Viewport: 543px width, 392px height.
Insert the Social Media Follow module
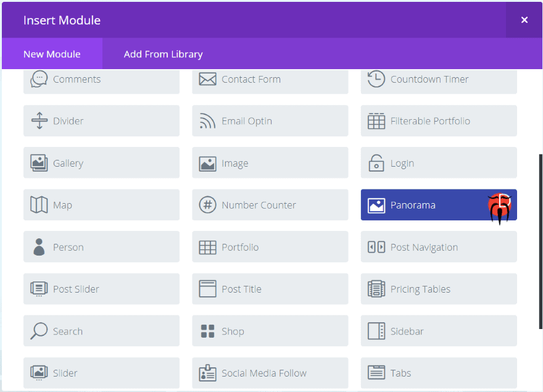(270, 373)
